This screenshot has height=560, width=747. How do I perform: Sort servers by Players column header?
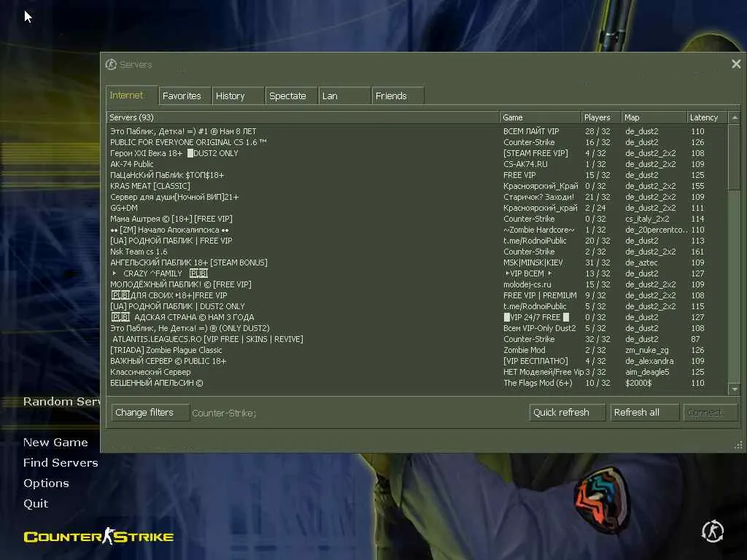point(601,117)
